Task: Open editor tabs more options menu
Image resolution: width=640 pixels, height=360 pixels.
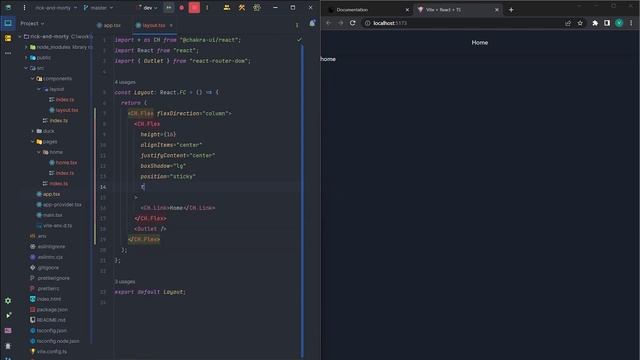Action: click(x=297, y=25)
